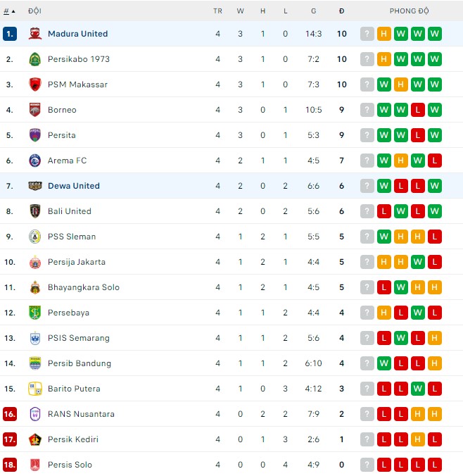This screenshot has height=476, width=463.
Task: Sort standings by the Đ points column
Action: pyautogui.click(x=341, y=11)
